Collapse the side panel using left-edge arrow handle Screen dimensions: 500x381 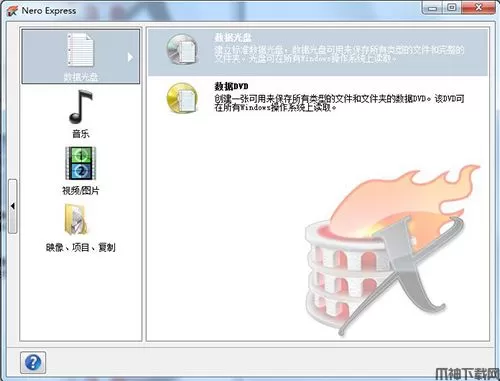(x=13, y=206)
